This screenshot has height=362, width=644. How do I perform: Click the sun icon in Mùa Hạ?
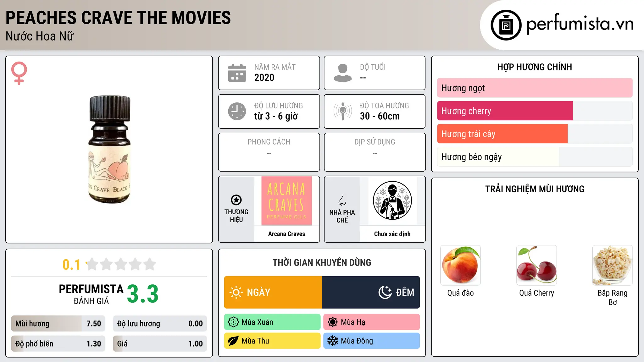(333, 322)
